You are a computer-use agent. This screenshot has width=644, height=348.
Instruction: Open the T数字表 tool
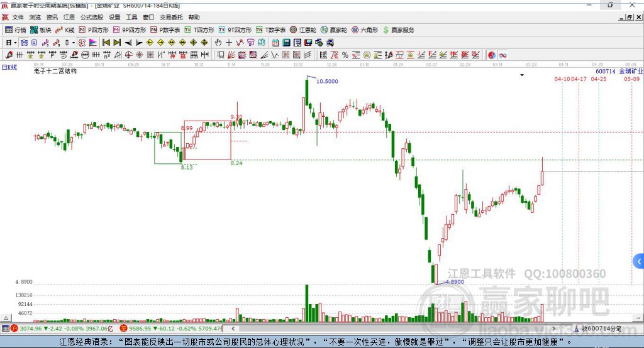(270, 30)
